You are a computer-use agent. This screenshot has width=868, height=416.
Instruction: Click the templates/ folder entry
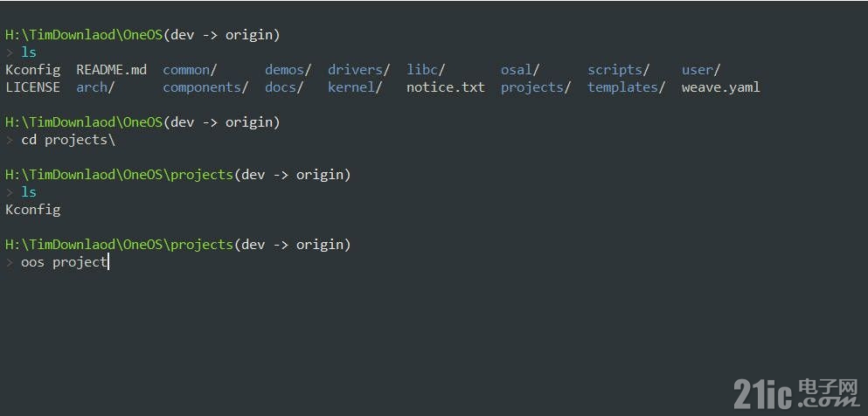(626, 87)
